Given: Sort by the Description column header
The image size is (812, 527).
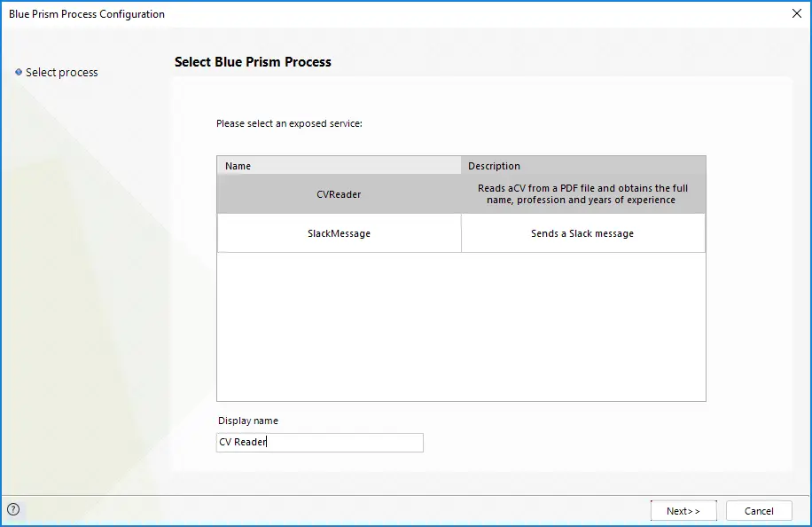Looking at the screenshot, I should pos(583,166).
